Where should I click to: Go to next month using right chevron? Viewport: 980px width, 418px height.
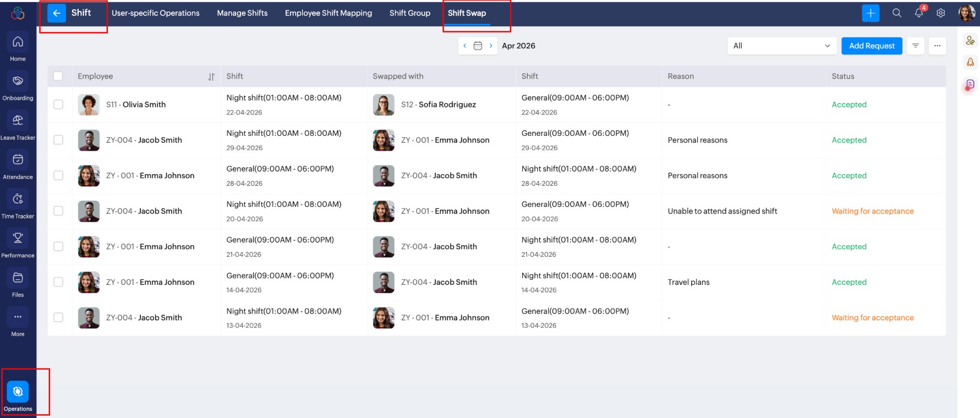[491, 46]
